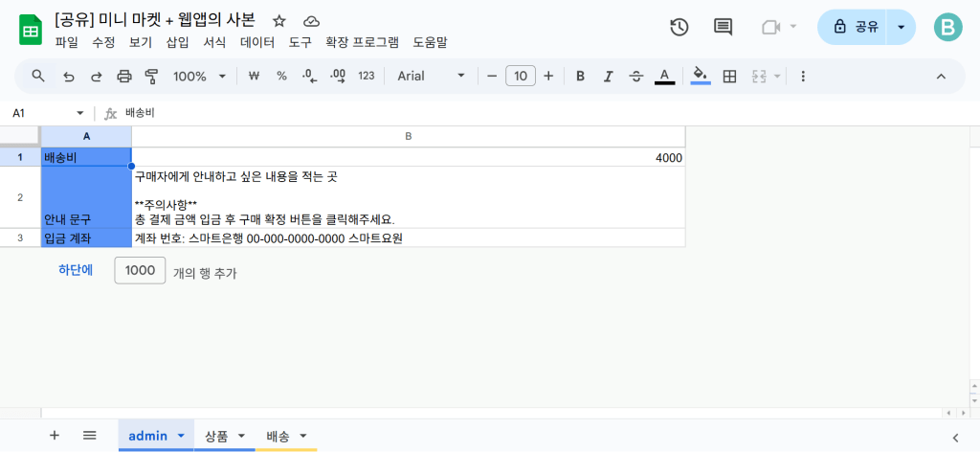Toggle strikethrough formatting
This screenshot has height=452, width=980.
click(x=635, y=76)
